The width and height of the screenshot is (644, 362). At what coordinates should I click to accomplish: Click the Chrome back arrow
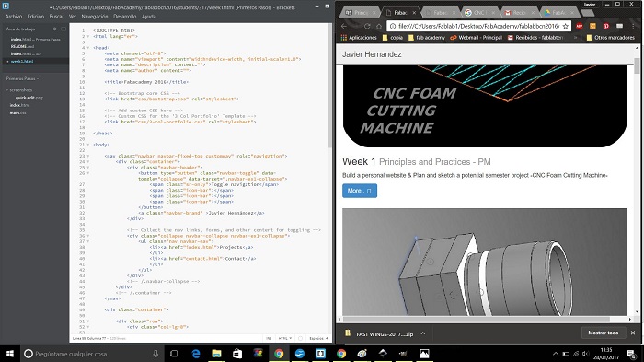(x=344, y=26)
